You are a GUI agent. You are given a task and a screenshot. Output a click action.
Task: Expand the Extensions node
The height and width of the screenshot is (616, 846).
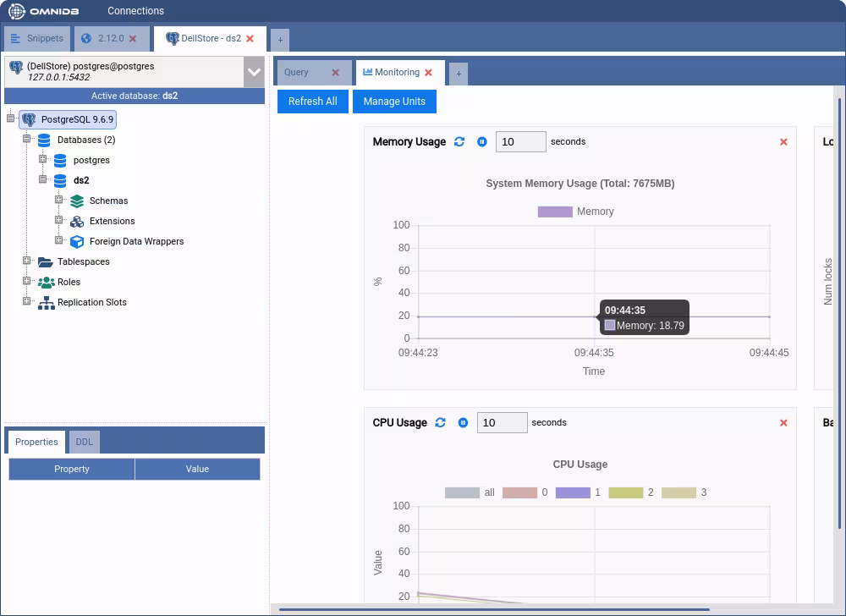tap(59, 220)
